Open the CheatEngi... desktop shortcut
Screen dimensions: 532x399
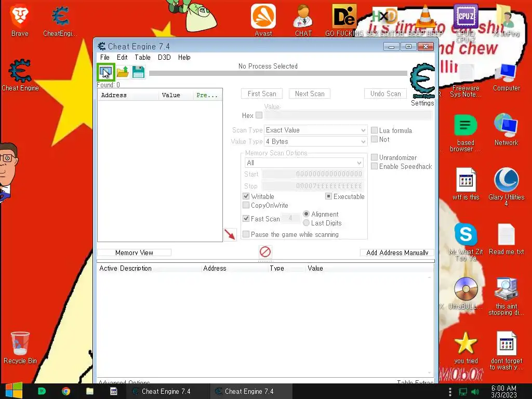pyautogui.click(x=60, y=21)
